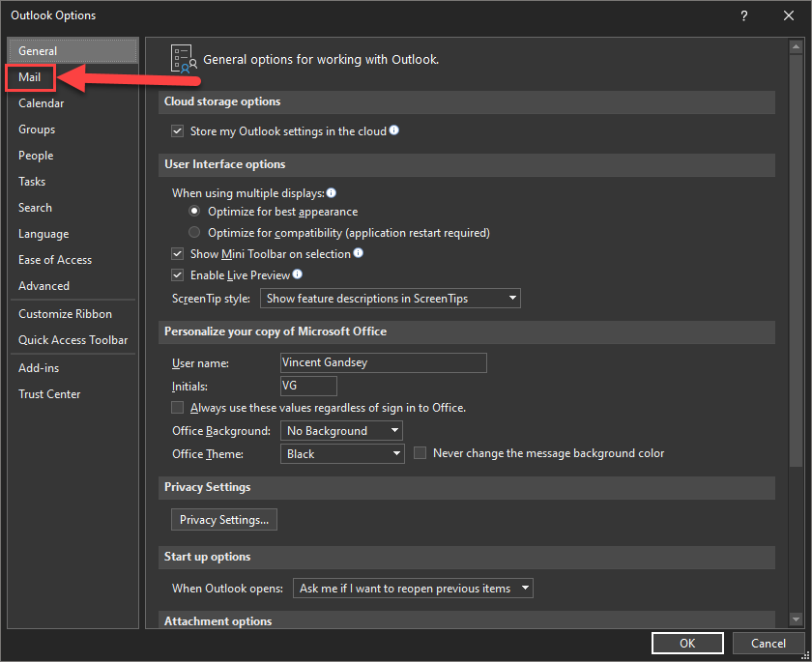Open the Groups options category
This screenshot has height=662, width=812.
coord(73,130)
